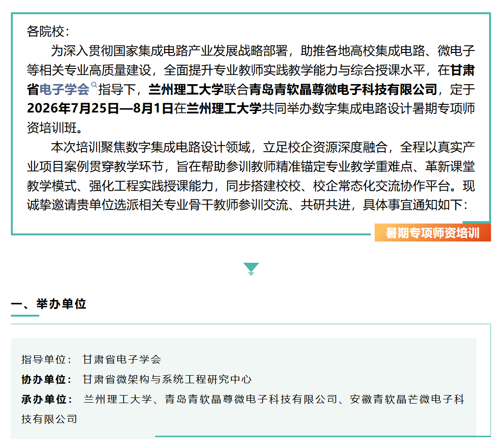Select the 一、举办单位 section heading
This screenshot has height=448, width=500.
(x=48, y=304)
